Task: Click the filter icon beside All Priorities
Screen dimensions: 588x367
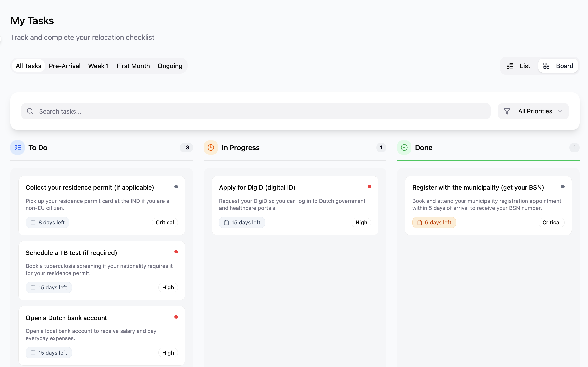Action: tap(507, 111)
